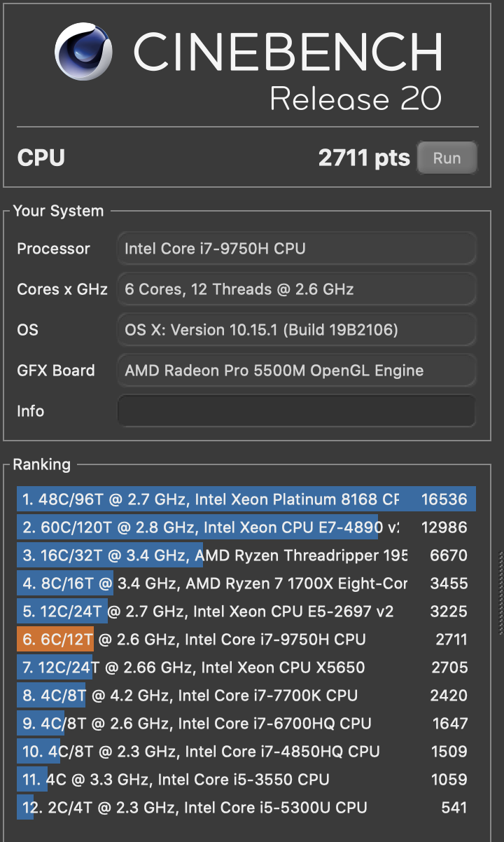The image size is (504, 842).
Task: Click the Run button for the CPU test
Action: [447, 158]
